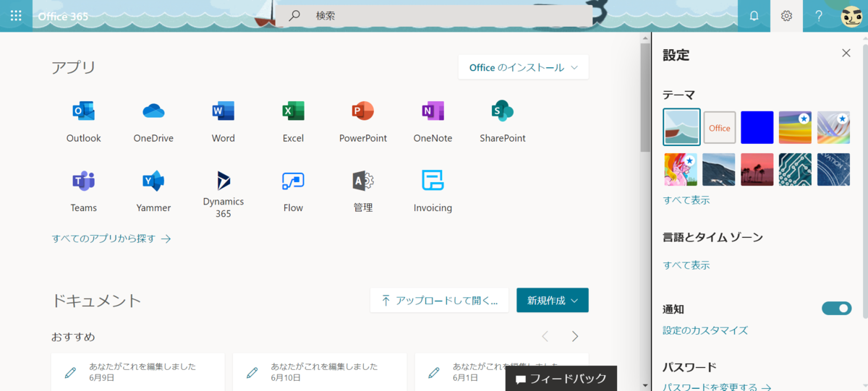Expand the 新規作成 dropdown button
This screenshot has width=868, height=391.
[x=553, y=300]
